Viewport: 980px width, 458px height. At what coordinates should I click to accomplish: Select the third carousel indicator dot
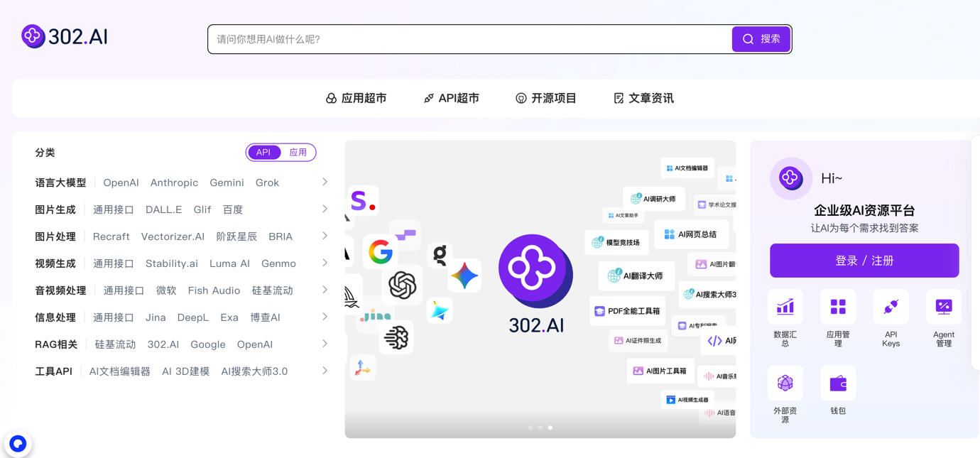point(550,427)
